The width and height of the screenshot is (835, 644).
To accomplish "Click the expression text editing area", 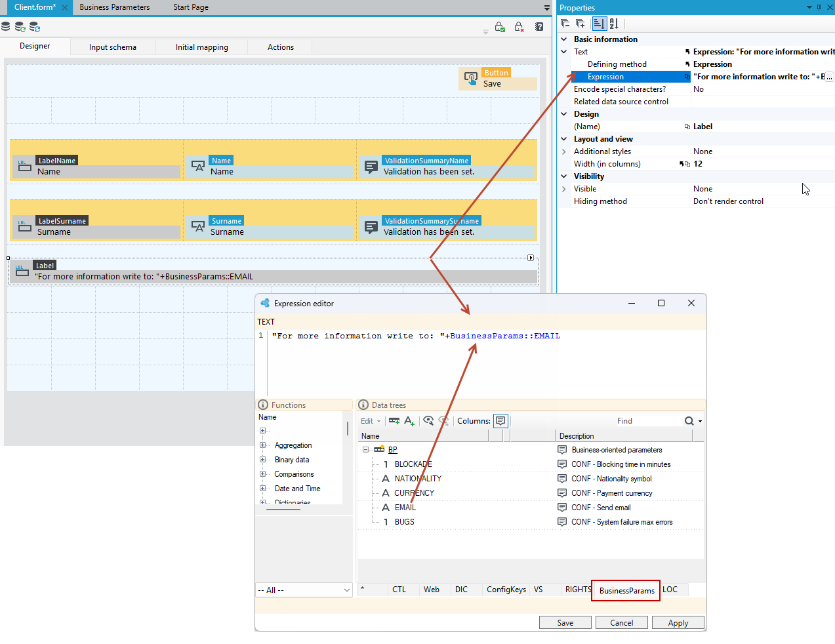I will click(x=486, y=363).
